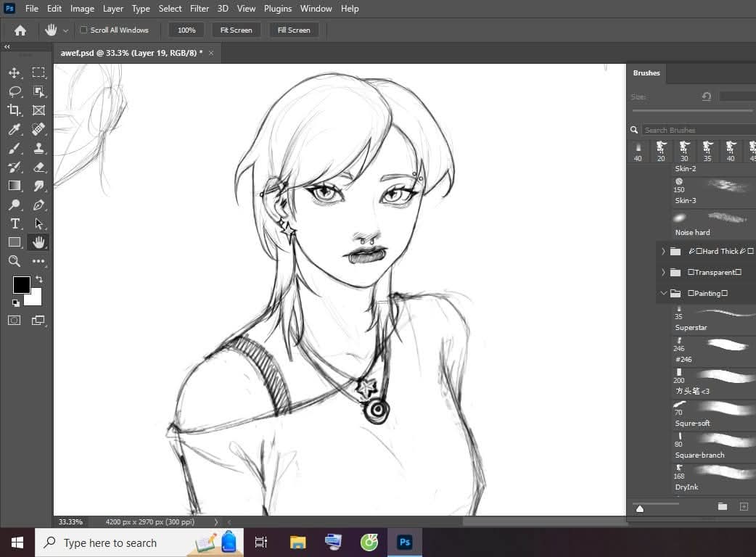Reset default foreground and background colors
Viewport: 756px width, 557px height.
coord(16,303)
